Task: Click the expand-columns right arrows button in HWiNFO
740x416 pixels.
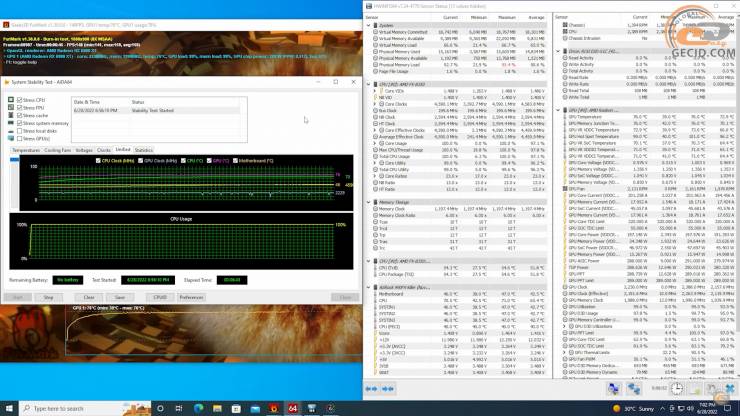Action: click(x=388, y=389)
